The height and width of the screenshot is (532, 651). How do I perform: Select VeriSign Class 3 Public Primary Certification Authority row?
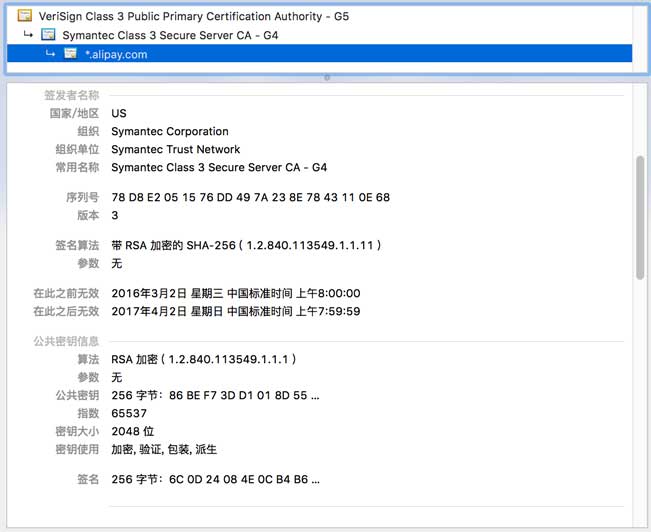coord(319,16)
